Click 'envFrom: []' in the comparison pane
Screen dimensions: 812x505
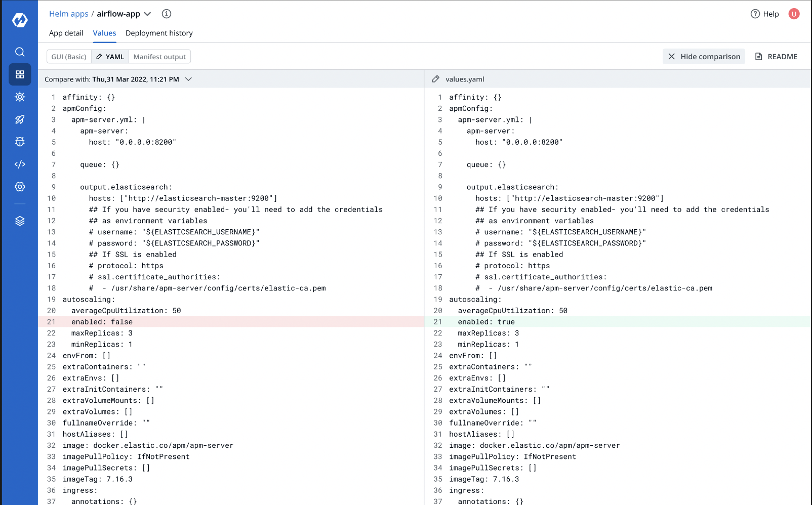click(x=87, y=356)
